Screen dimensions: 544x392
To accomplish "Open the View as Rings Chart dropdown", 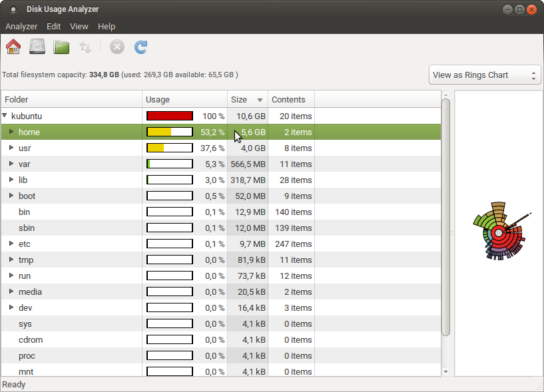I will click(x=484, y=75).
